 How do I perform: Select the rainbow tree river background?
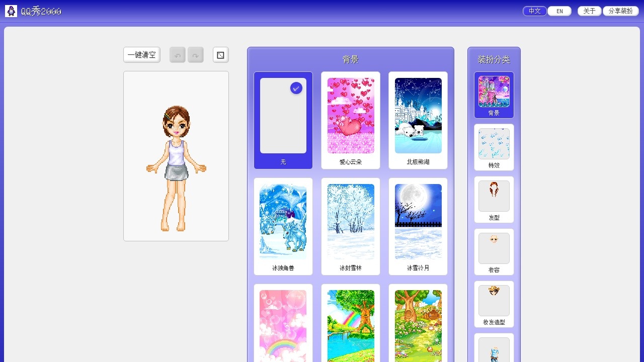coord(351,323)
